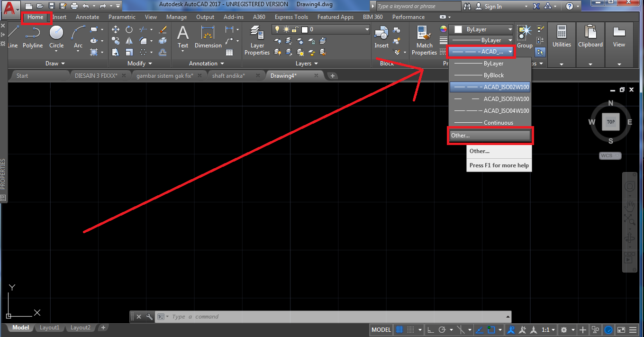The height and width of the screenshot is (337, 644).
Task: Toggle clean screen icon in status bar
Action: tap(621, 330)
